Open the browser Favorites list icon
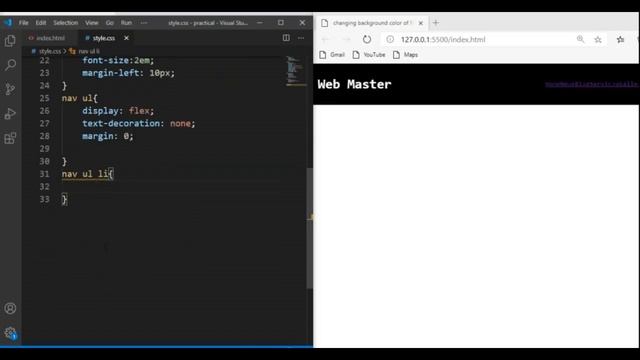 620,39
